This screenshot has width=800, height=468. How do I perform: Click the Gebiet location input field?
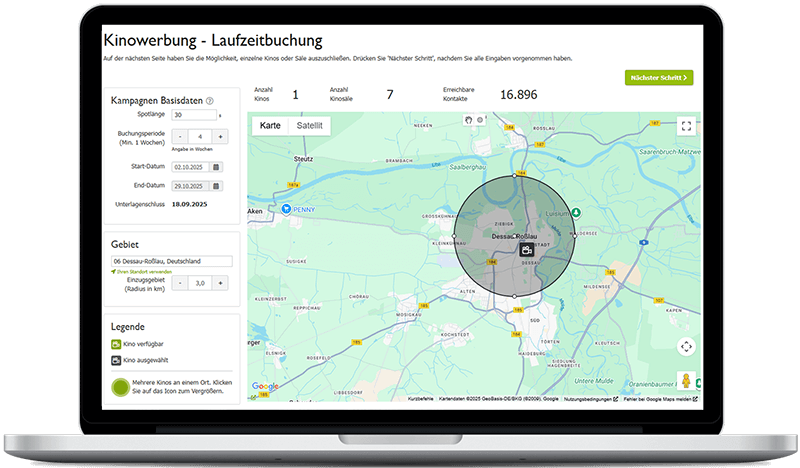click(171, 261)
